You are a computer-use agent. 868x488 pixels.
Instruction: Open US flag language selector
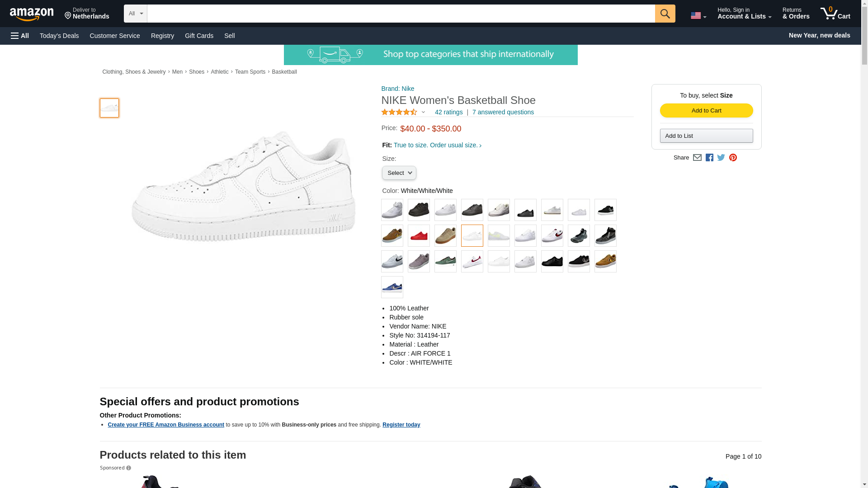(698, 16)
